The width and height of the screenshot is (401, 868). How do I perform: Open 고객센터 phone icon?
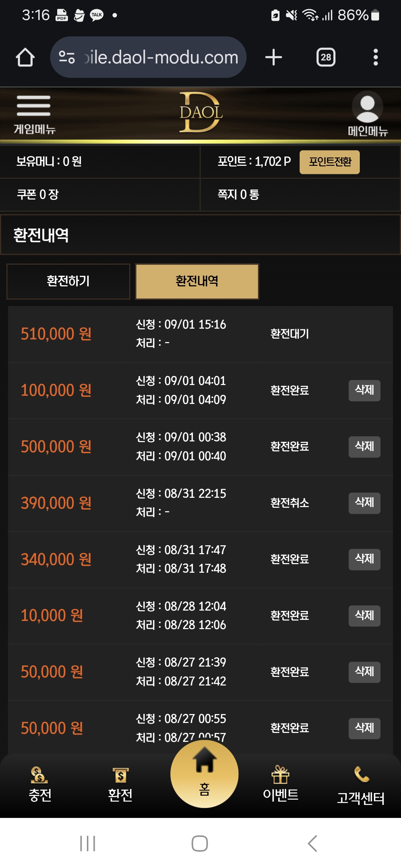point(361,785)
